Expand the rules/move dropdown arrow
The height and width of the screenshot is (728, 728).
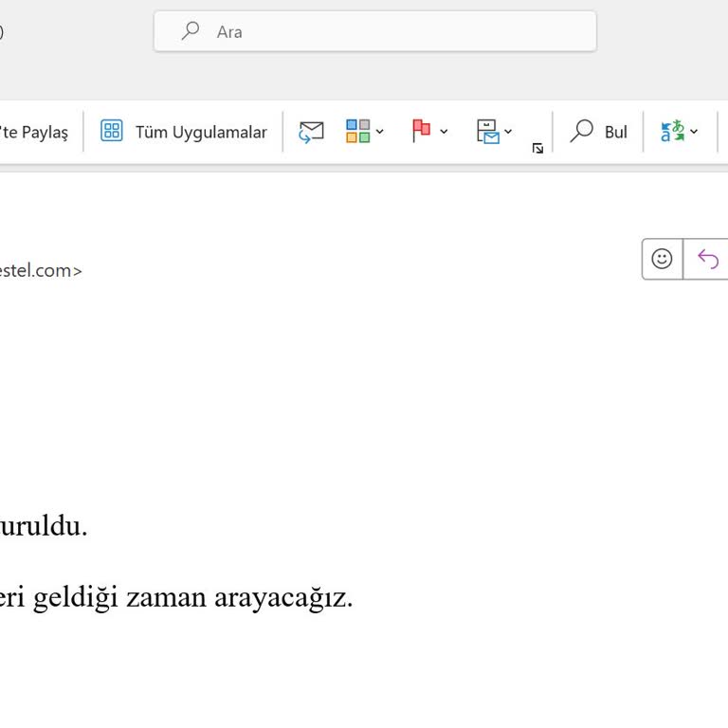click(x=508, y=132)
